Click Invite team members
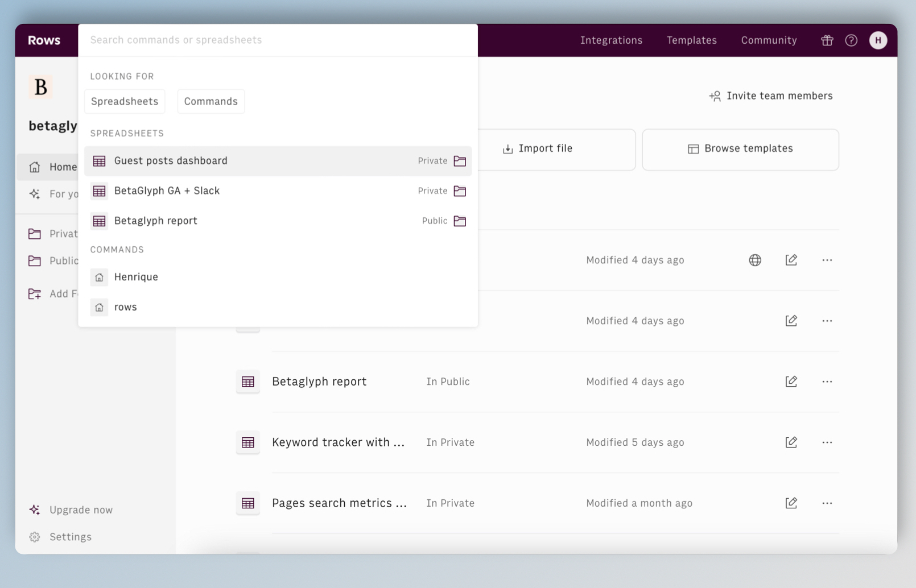The width and height of the screenshot is (916, 588). (771, 96)
